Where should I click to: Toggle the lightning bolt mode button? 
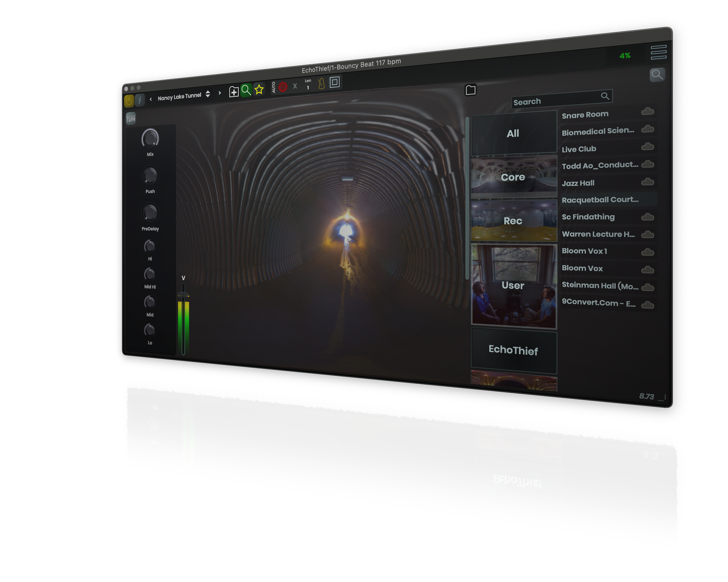coord(139,100)
